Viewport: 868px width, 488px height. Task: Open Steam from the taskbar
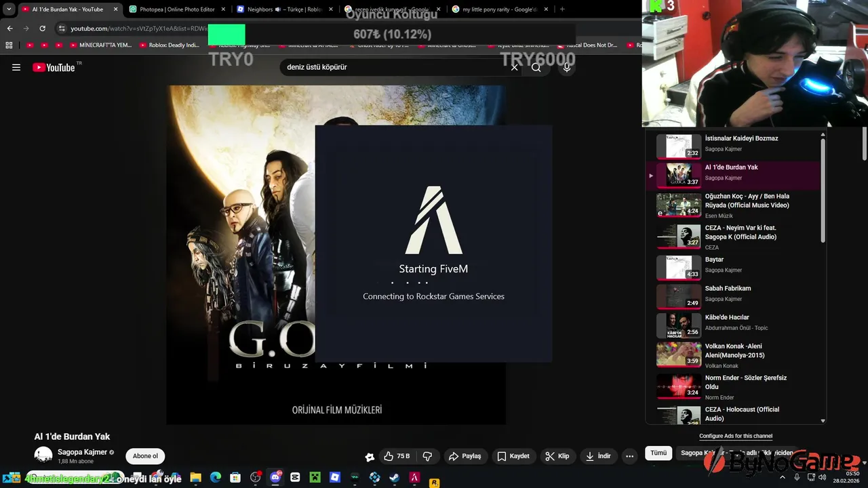pyautogui.click(x=395, y=477)
